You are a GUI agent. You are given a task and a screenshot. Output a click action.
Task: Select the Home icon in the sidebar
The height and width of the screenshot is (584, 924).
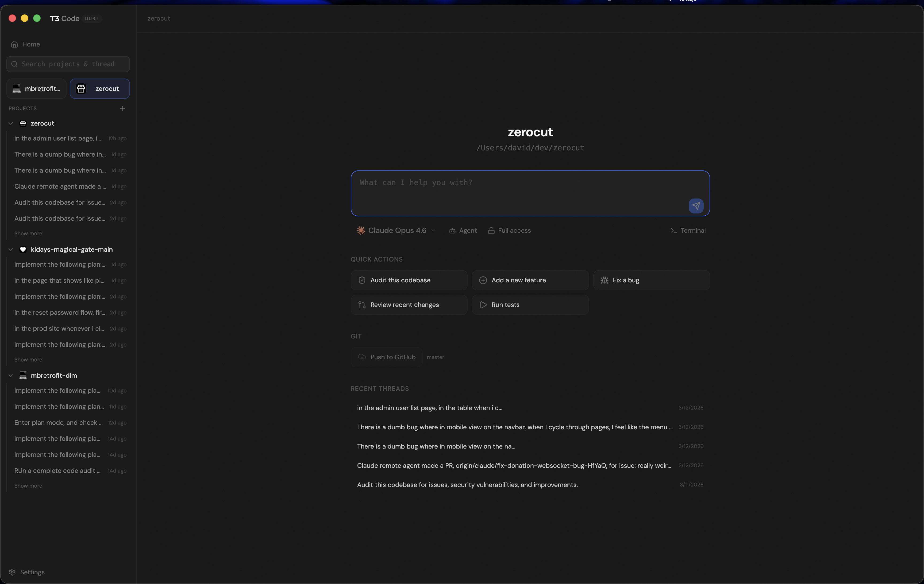point(14,44)
